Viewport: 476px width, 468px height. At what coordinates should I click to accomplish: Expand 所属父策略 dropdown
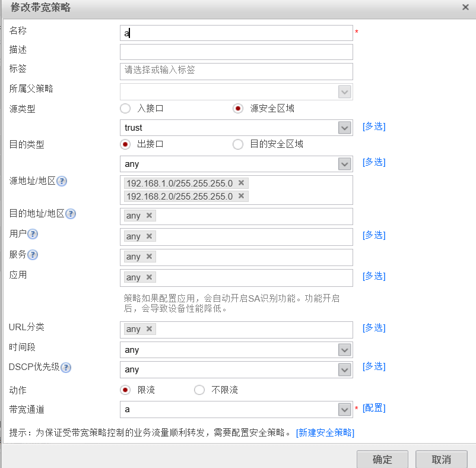click(345, 92)
